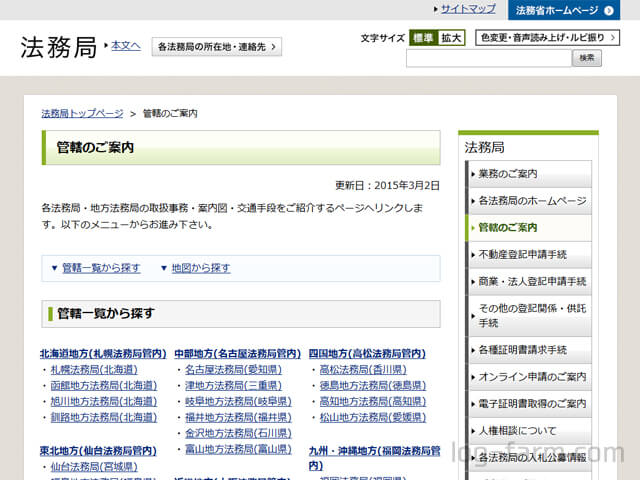
Task: Open 各法務局の所在地・連絡先 button
Action: pyautogui.click(x=217, y=47)
